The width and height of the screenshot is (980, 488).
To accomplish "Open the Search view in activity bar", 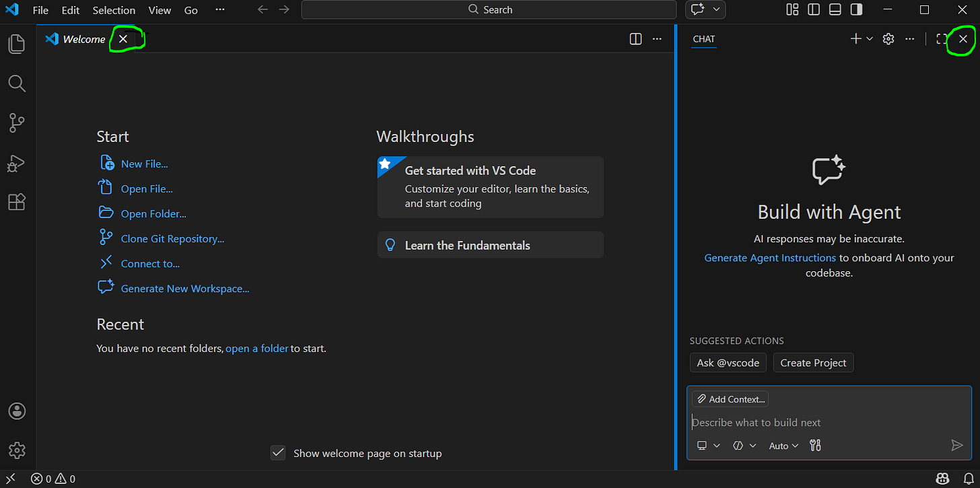I will pyautogui.click(x=17, y=83).
